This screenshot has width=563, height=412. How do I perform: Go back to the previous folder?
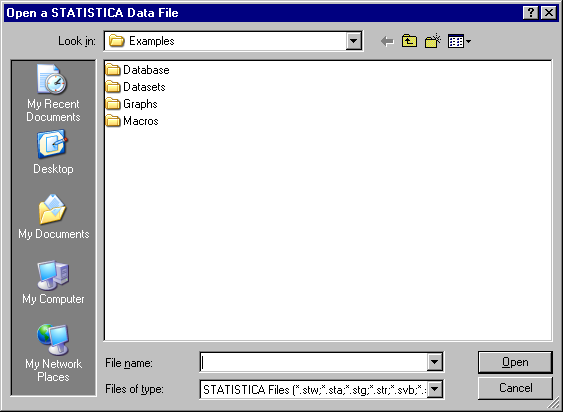[387, 41]
